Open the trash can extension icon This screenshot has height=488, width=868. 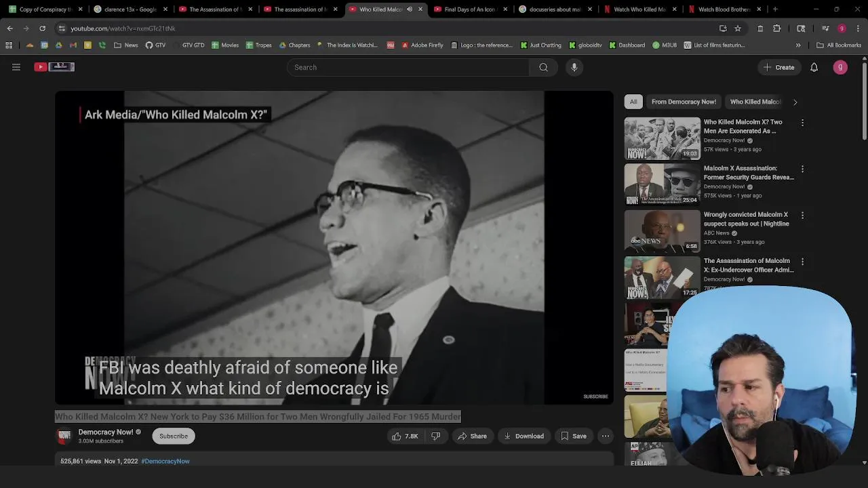(760, 28)
